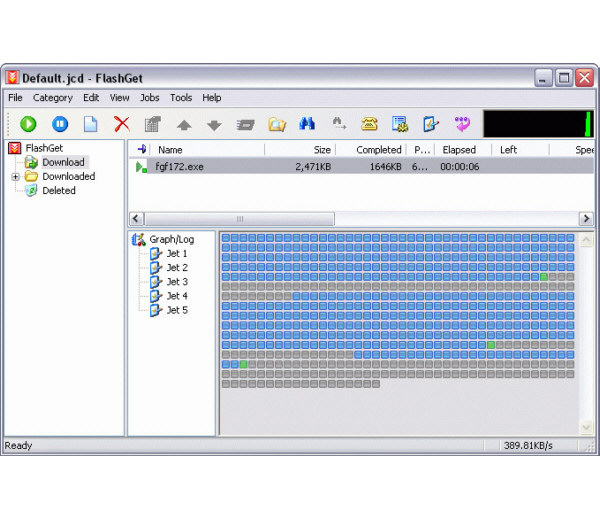
Task: Expand the Downloaded folder tree node
Action: (16, 177)
